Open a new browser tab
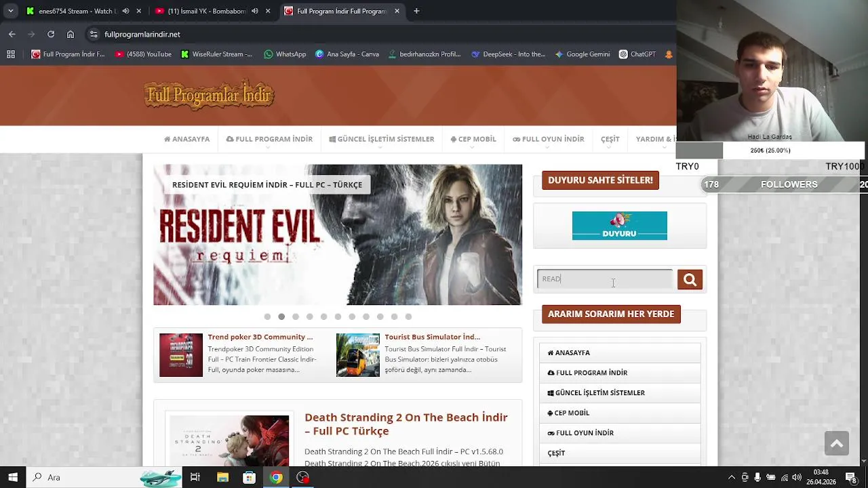This screenshot has height=488, width=868. (x=416, y=11)
